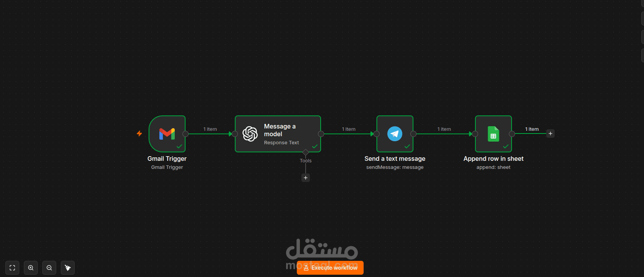Click the Execute workflow button

coord(330,268)
